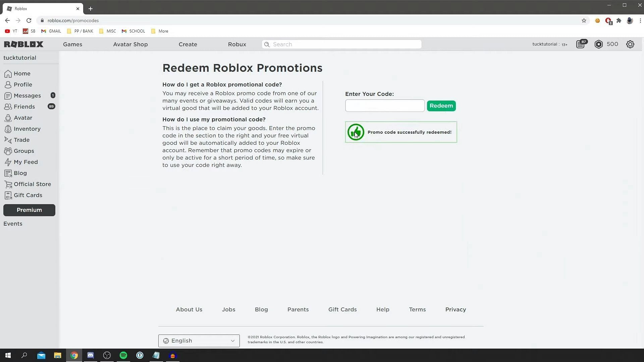
Task: Click the promo code input field
Action: (x=384, y=106)
